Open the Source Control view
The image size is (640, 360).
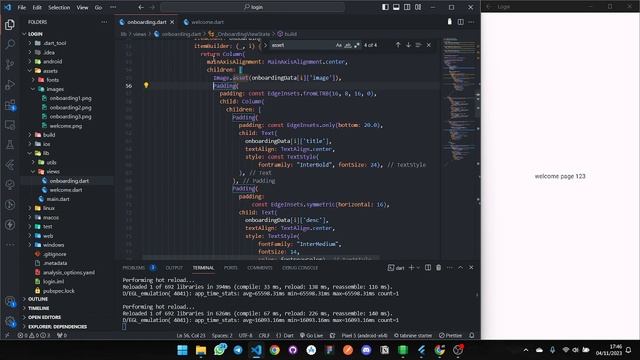(x=10, y=64)
